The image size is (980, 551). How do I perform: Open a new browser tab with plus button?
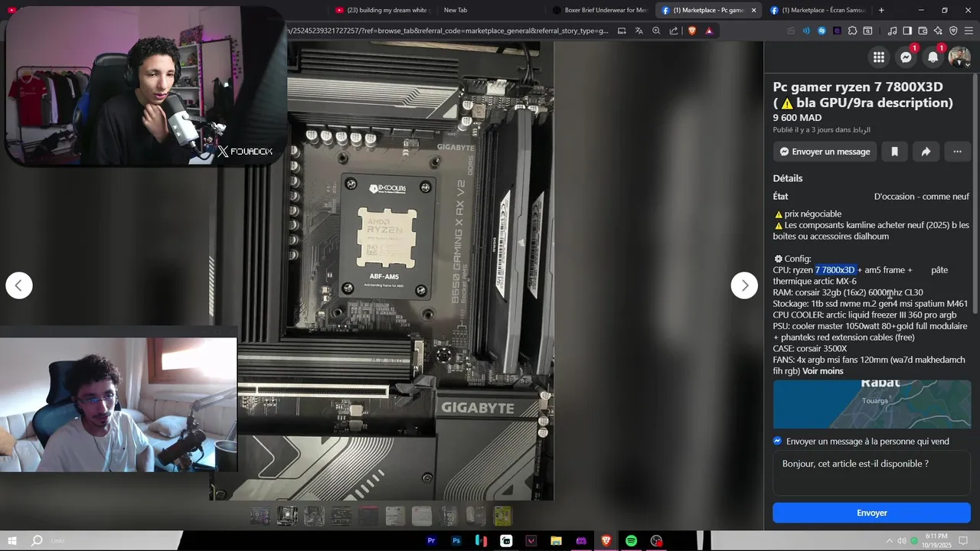pyautogui.click(x=881, y=10)
